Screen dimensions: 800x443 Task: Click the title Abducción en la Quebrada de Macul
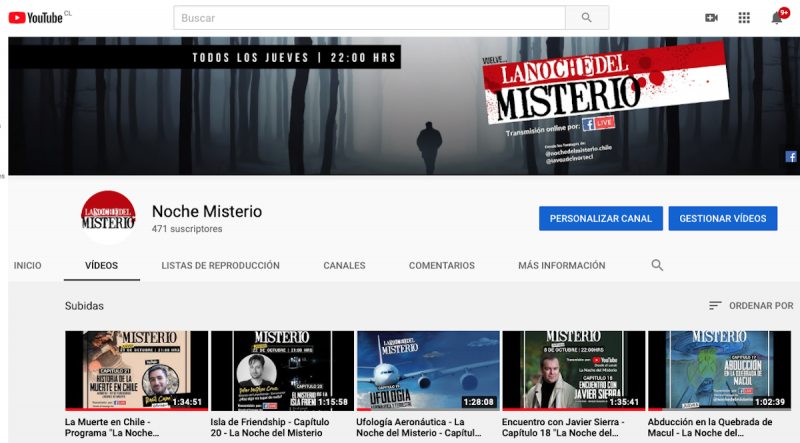tap(710, 428)
